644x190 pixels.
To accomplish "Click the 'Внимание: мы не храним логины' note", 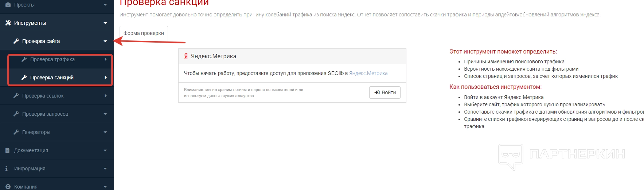I will [243, 93].
